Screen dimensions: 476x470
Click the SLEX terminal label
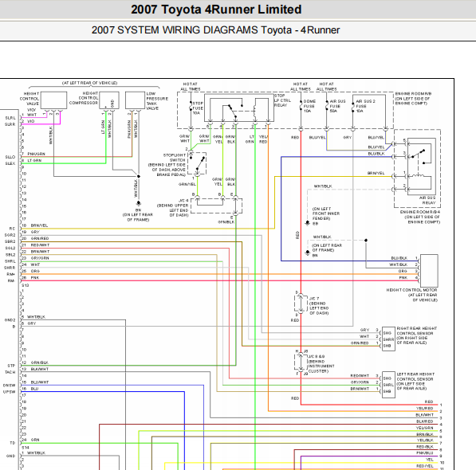[x=10, y=163]
